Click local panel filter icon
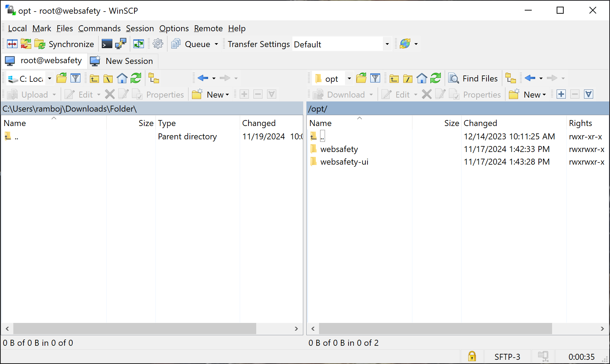Screen dimensions: 610x364 coord(75,78)
